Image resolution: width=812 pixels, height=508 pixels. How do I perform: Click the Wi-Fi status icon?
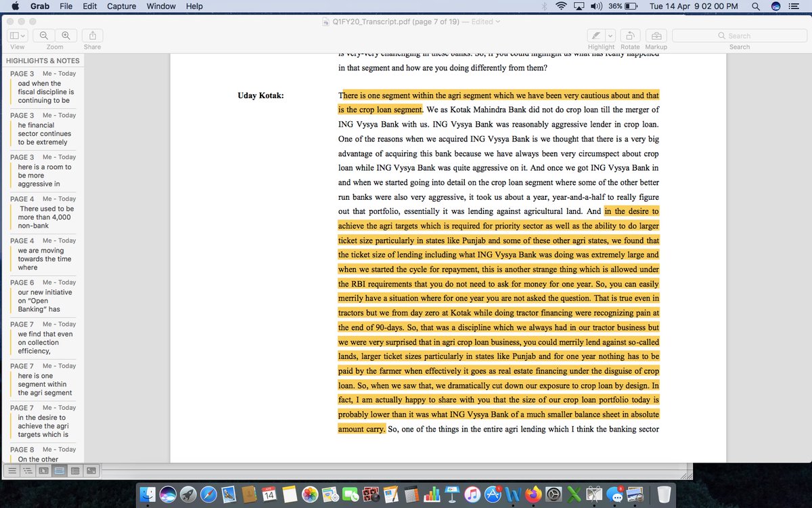tap(561, 6)
